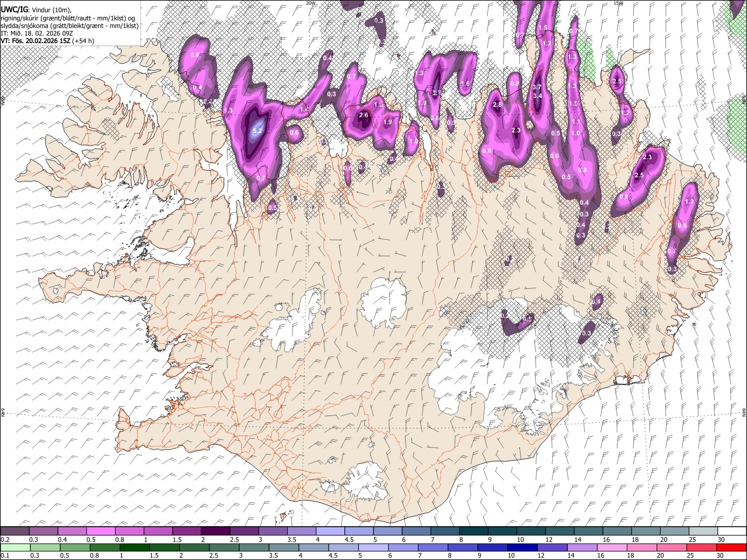The height and width of the screenshot is (560, 747).
Task: Click the bright red 30 swatch in rain legend
Action: pyautogui.click(x=731, y=547)
